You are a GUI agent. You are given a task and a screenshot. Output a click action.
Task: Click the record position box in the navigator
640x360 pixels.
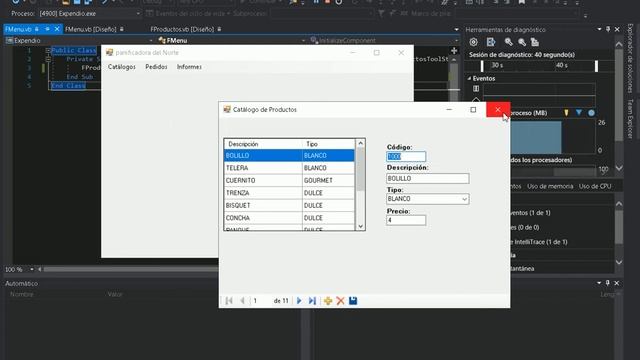pyautogui.click(x=261, y=301)
